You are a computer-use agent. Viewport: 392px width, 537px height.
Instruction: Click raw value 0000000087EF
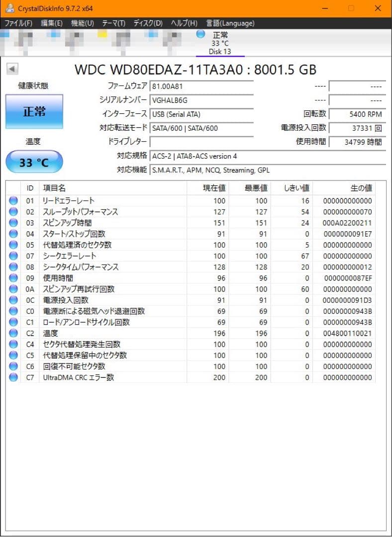348,278
